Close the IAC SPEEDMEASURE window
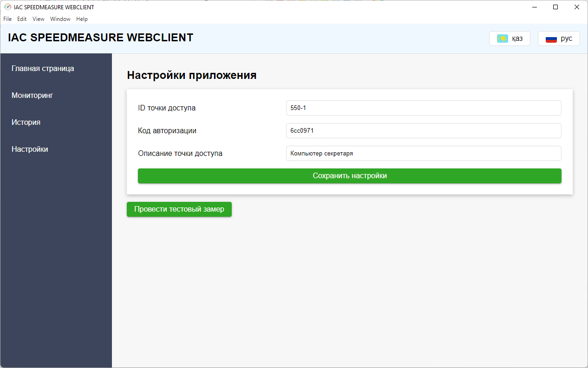The image size is (588, 368). 577,7
